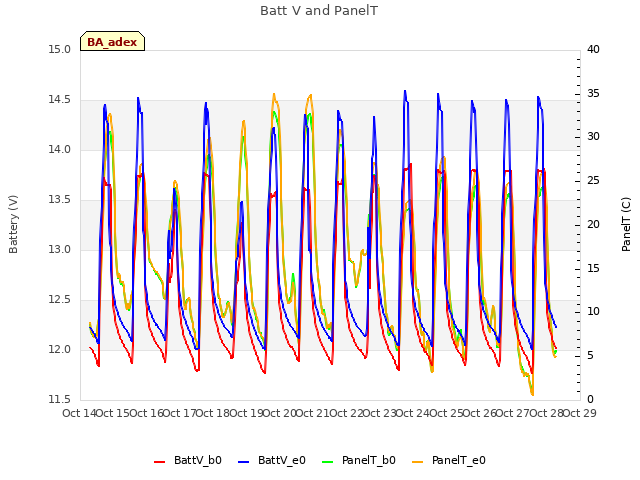Click the PanelT (C) axis title
640x480 pixels.
coord(626,224)
